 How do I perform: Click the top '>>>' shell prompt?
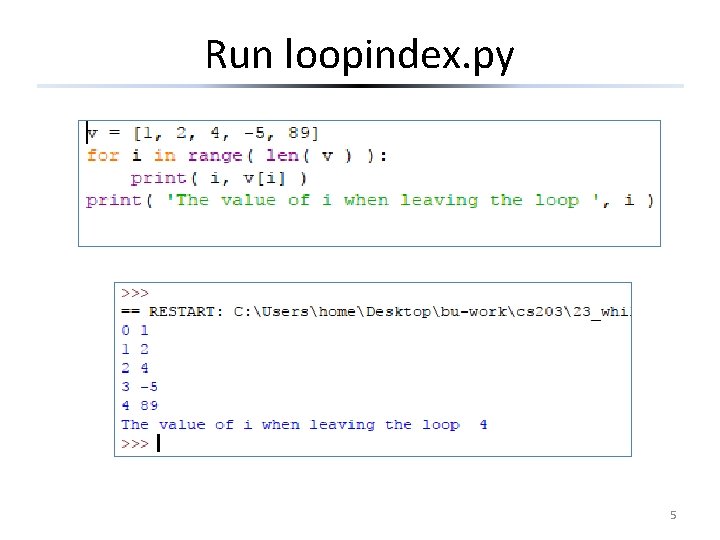tap(135, 293)
